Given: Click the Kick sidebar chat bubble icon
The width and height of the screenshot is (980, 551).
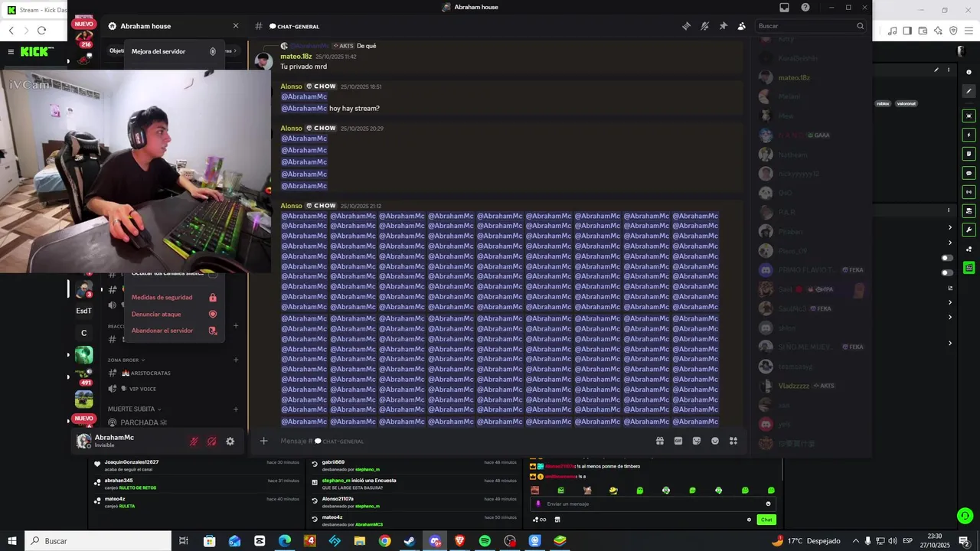Looking at the screenshot, I should pos(969,173).
